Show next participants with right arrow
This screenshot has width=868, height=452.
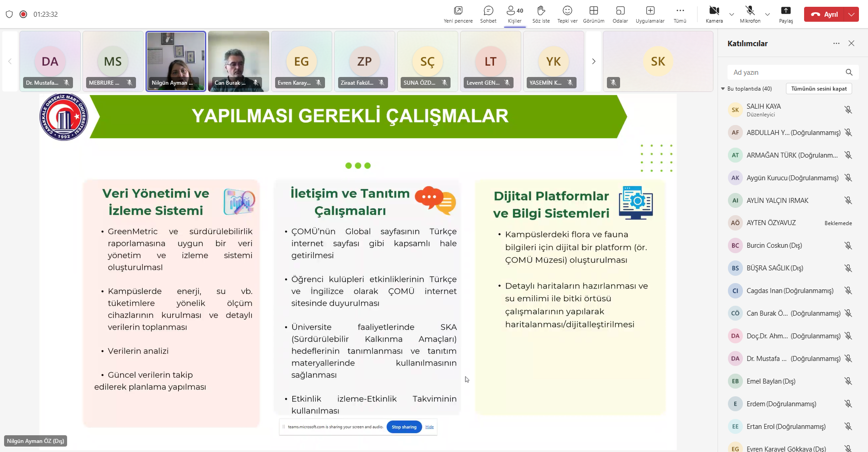point(593,62)
